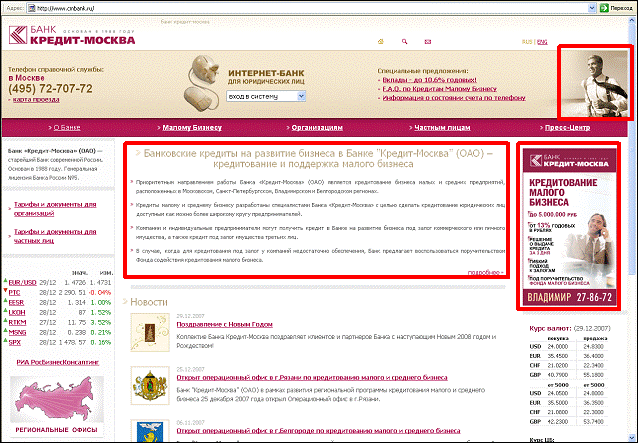638x443 pixels.
Task: Open the RTKM ticker link
Action: click(17, 323)
